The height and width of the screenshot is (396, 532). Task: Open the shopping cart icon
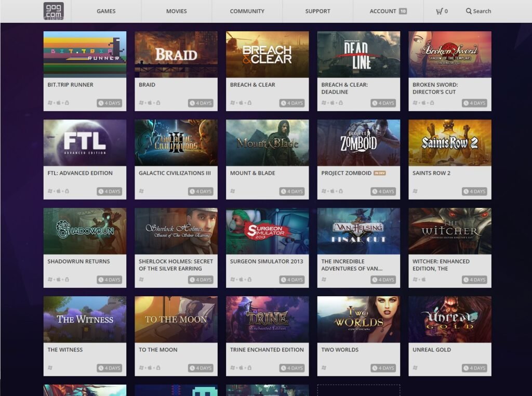pos(440,11)
